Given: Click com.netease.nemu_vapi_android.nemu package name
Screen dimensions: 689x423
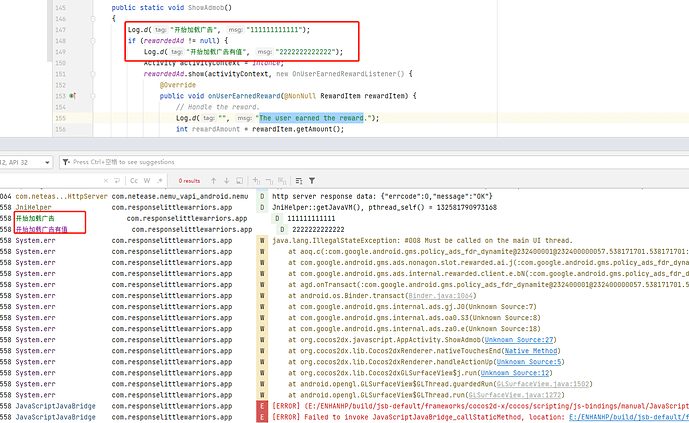Looking at the screenshot, I should coord(180,196).
